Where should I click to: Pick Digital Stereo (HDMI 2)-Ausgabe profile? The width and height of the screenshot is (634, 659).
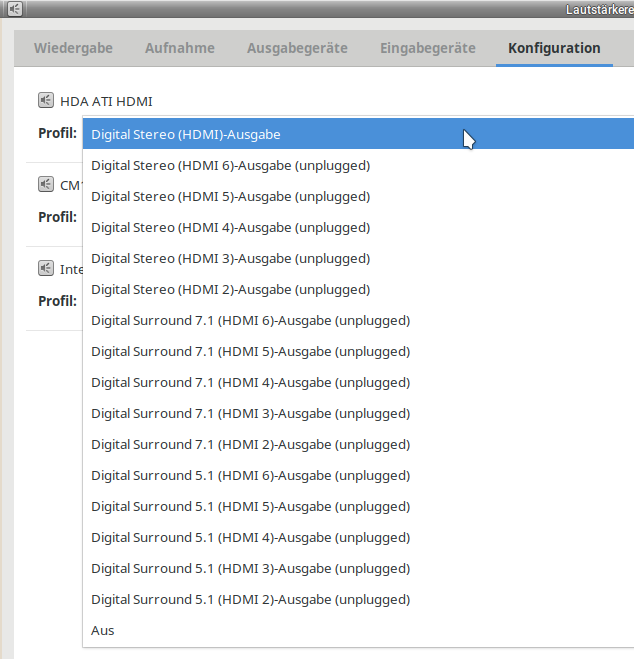230,289
